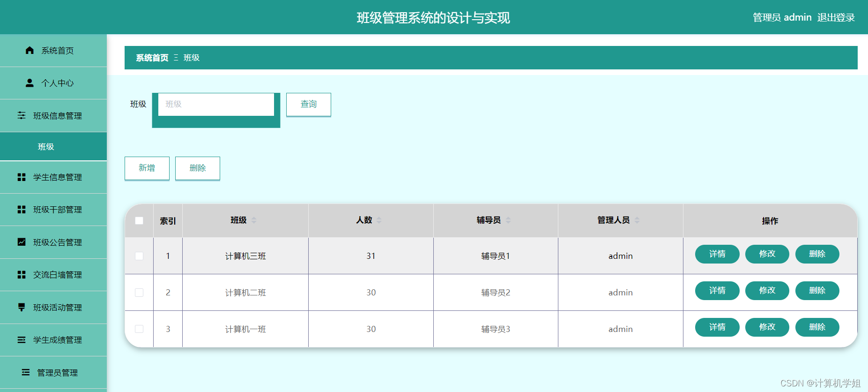The image size is (868, 392).
Task: Click 修改 for 计算机一班 row
Action: [x=767, y=327]
